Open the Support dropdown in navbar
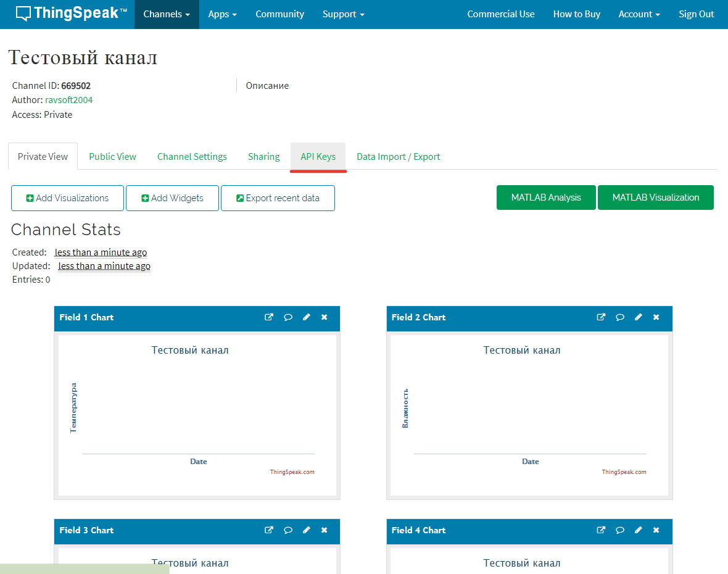The width and height of the screenshot is (728, 574). (x=343, y=14)
